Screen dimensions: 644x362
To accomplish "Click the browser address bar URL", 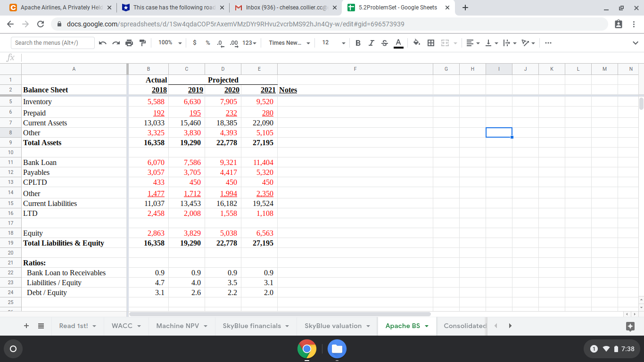I will [x=235, y=24].
